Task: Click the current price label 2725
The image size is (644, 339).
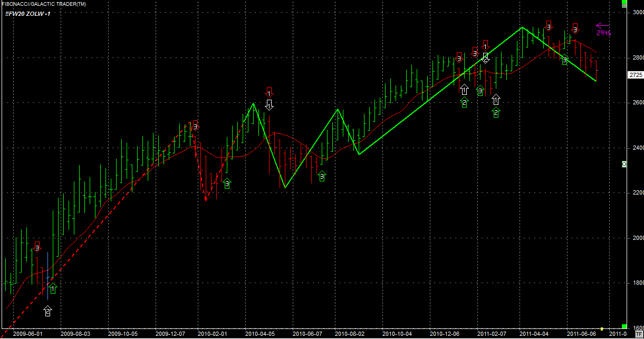Action: coord(636,75)
